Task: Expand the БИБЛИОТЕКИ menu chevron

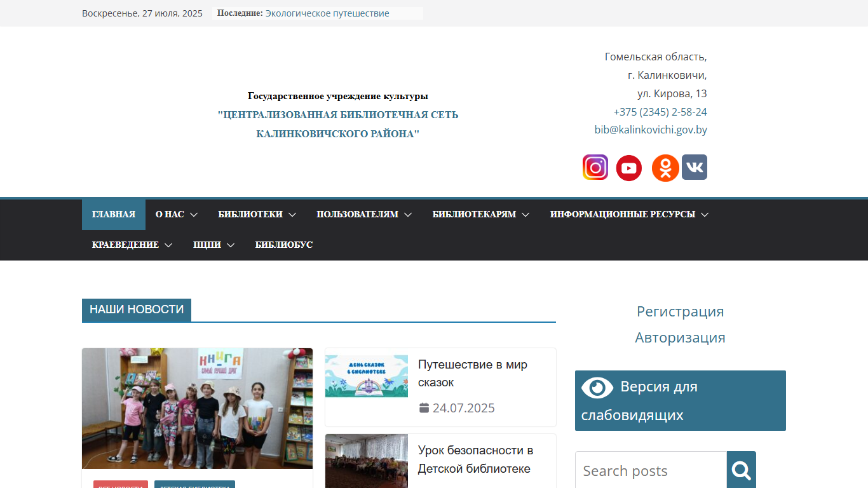Action: [292, 215]
